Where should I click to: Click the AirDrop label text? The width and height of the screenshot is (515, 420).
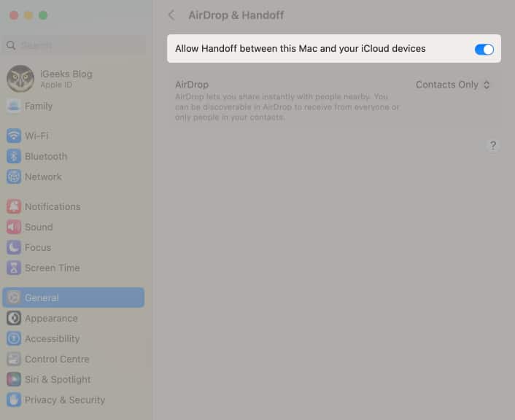pos(192,85)
